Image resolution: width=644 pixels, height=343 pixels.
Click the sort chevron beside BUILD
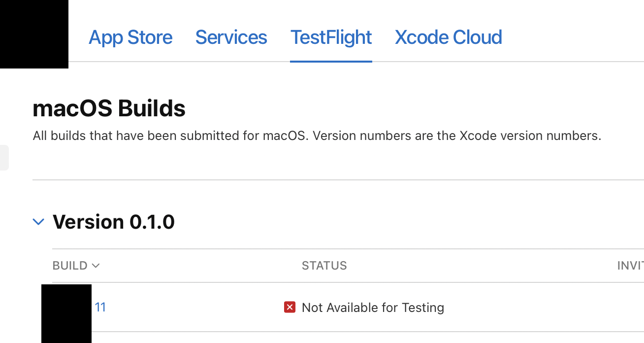point(96,266)
